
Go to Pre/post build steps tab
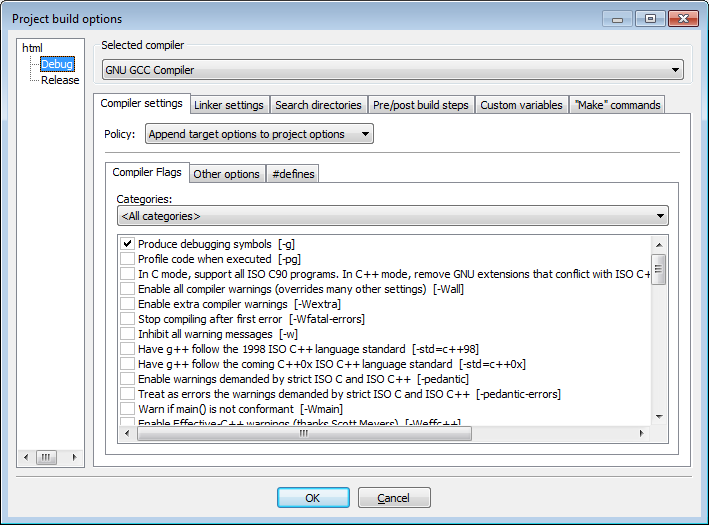[420, 105]
